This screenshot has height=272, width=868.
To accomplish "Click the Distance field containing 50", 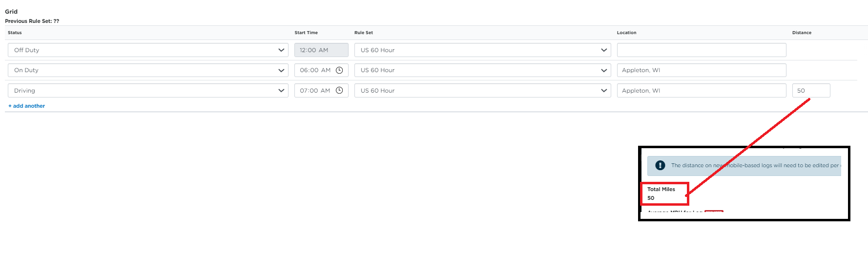I will [811, 91].
